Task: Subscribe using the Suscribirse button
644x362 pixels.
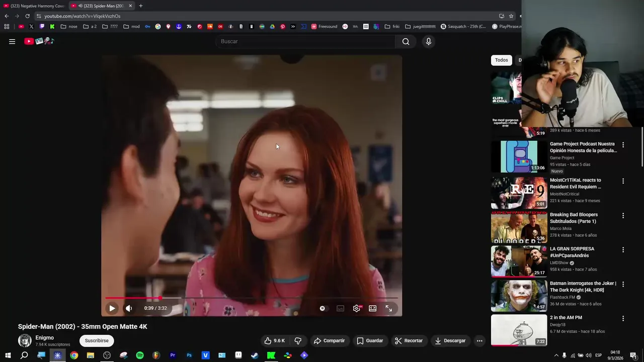Action: pyautogui.click(x=97, y=340)
